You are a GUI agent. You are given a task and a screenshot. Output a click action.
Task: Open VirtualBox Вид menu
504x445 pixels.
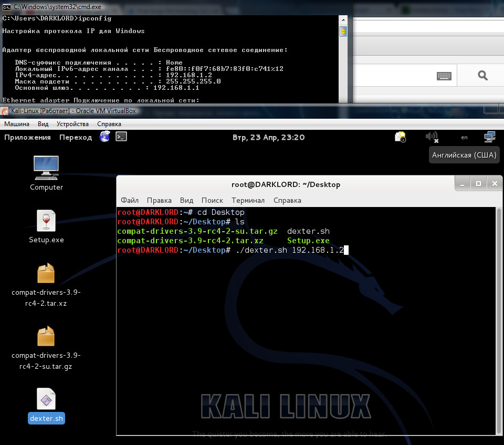43,124
